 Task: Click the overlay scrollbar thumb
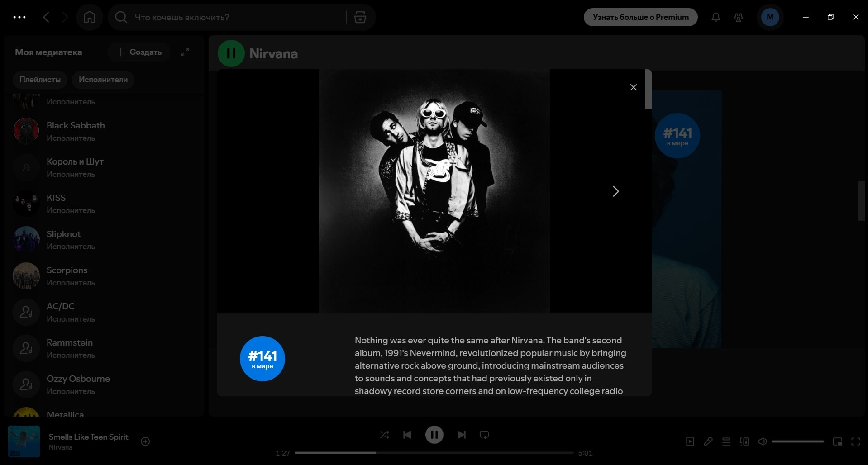(648, 89)
